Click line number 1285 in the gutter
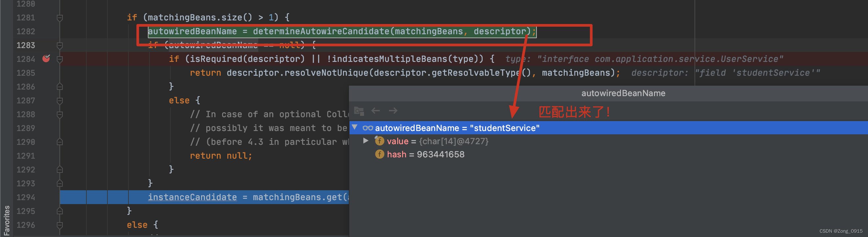 (26, 73)
